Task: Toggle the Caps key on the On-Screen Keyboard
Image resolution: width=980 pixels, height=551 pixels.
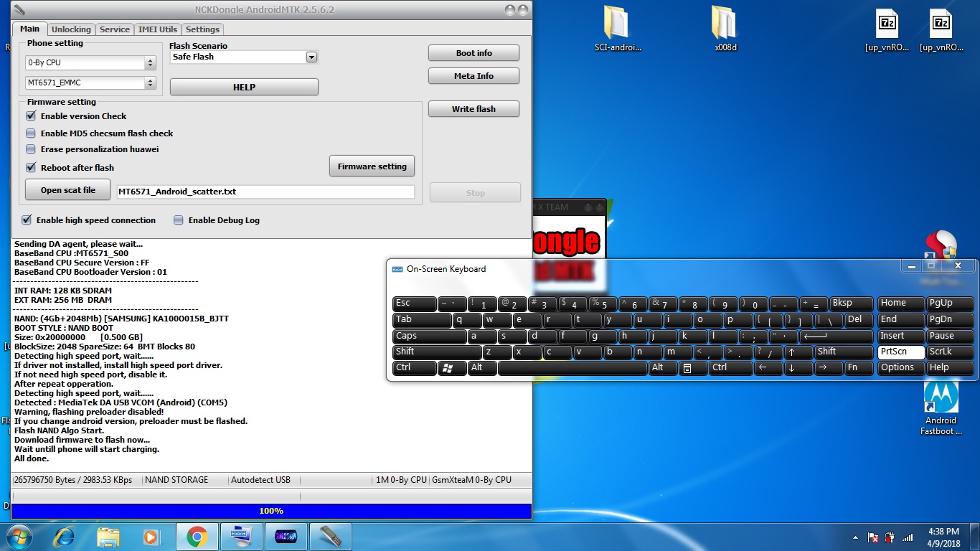Action: pos(430,336)
